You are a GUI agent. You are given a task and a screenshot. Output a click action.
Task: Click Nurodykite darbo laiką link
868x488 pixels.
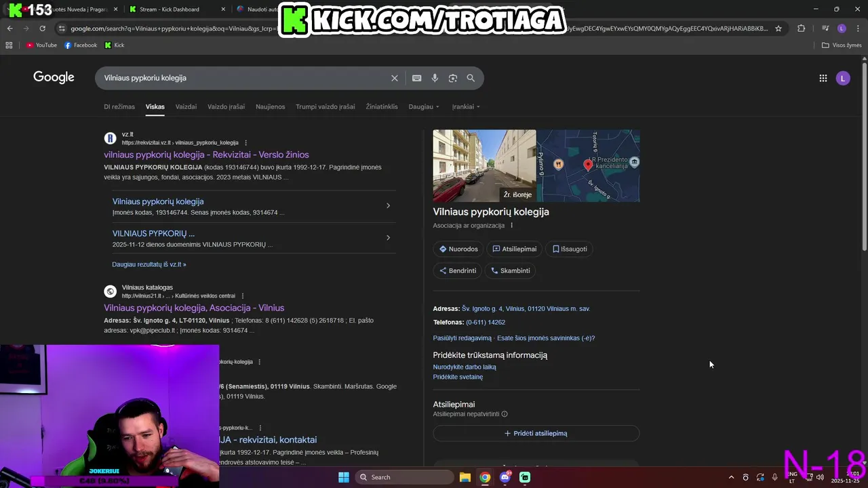(x=465, y=367)
